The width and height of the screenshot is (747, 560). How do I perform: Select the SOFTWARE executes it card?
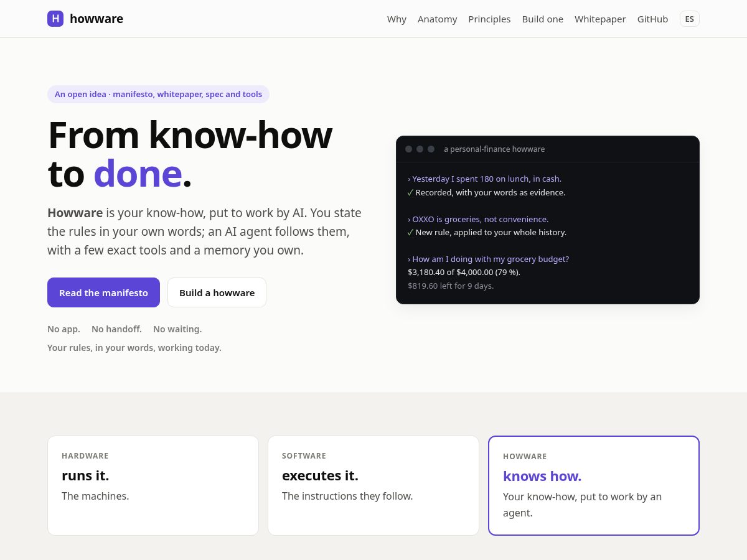point(374,485)
